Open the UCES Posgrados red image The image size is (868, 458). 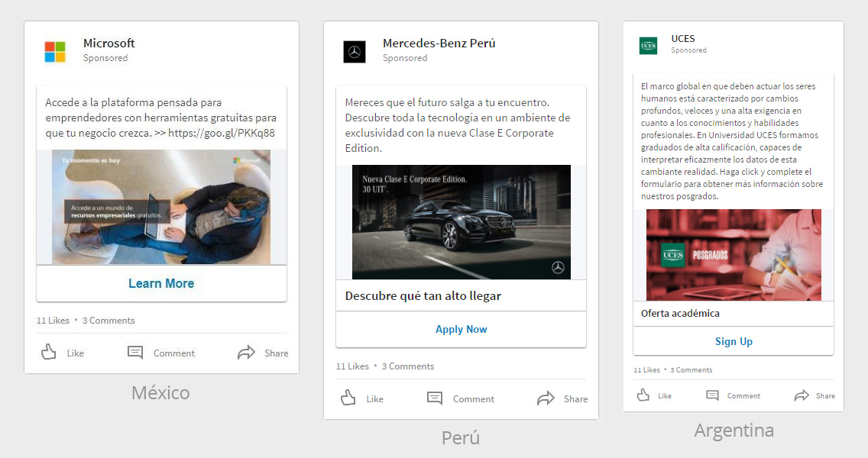734,255
